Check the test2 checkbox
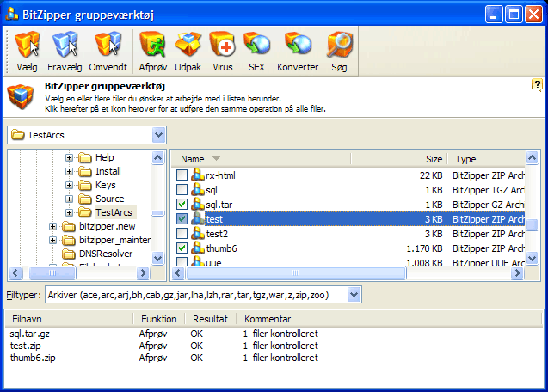Image resolution: width=548 pixels, height=392 pixels. click(182, 233)
